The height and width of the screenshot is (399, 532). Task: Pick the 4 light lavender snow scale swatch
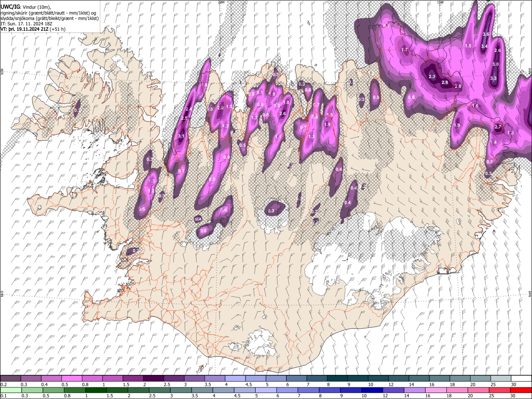pos(234,378)
